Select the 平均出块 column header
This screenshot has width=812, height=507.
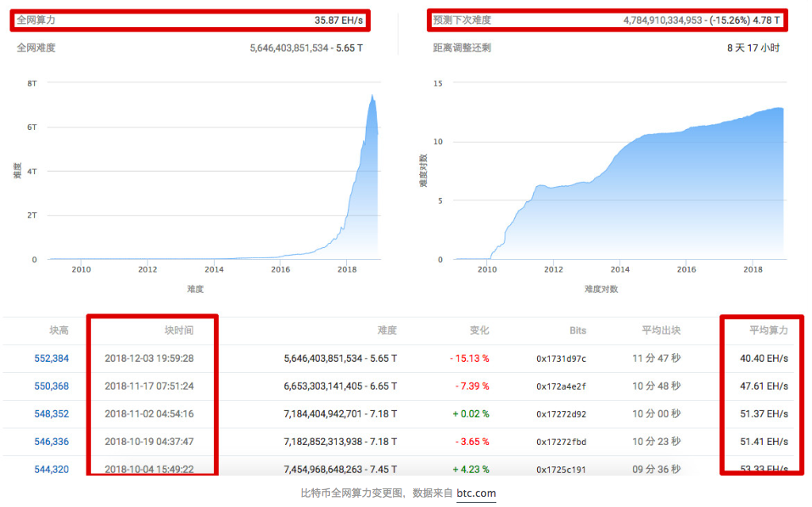pos(661,330)
